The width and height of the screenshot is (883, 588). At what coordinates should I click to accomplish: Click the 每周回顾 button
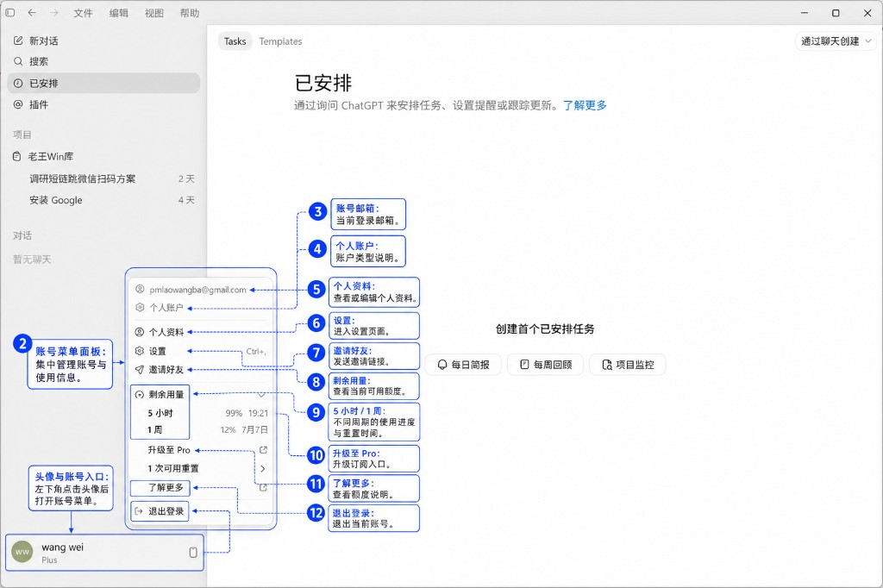pos(545,365)
